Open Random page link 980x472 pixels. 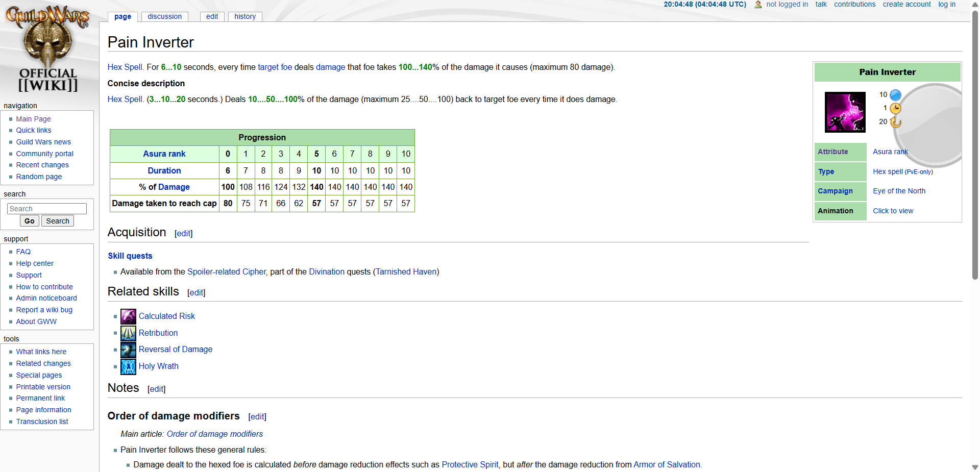[x=39, y=177]
